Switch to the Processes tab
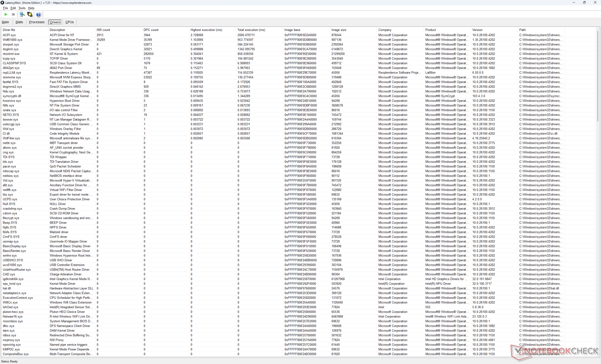The image size is (601, 364). (37, 22)
